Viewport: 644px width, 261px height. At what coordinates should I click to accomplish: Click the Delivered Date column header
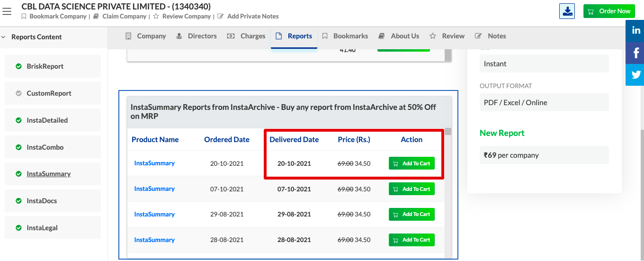(294, 139)
